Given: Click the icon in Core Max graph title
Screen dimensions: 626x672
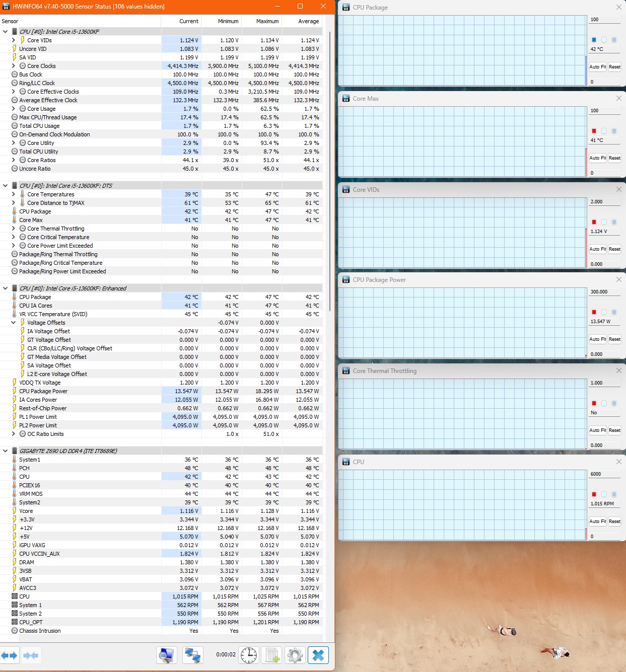Looking at the screenshot, I should [x=346, y=99].
